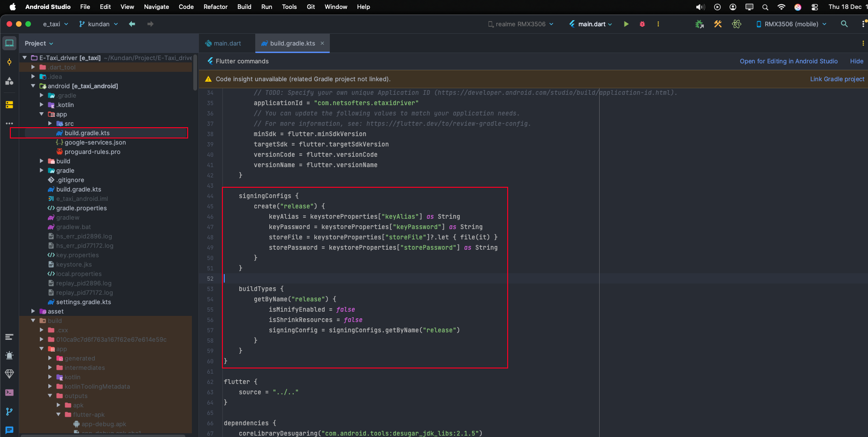This screenshot has width=868, height=437.
Task: Open macOS Spotlight search icon
Action: click(765, 7)
